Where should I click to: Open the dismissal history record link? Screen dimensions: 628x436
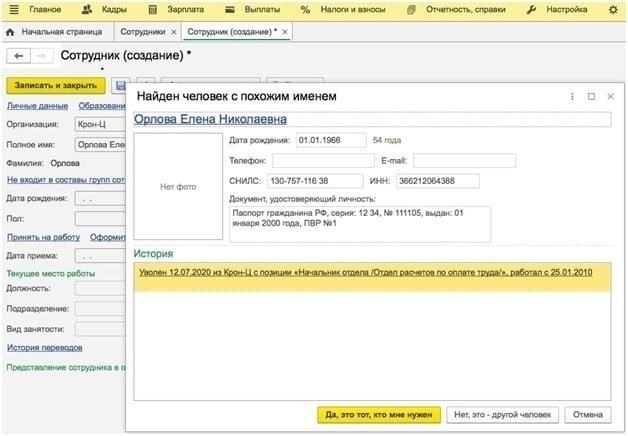364,272
